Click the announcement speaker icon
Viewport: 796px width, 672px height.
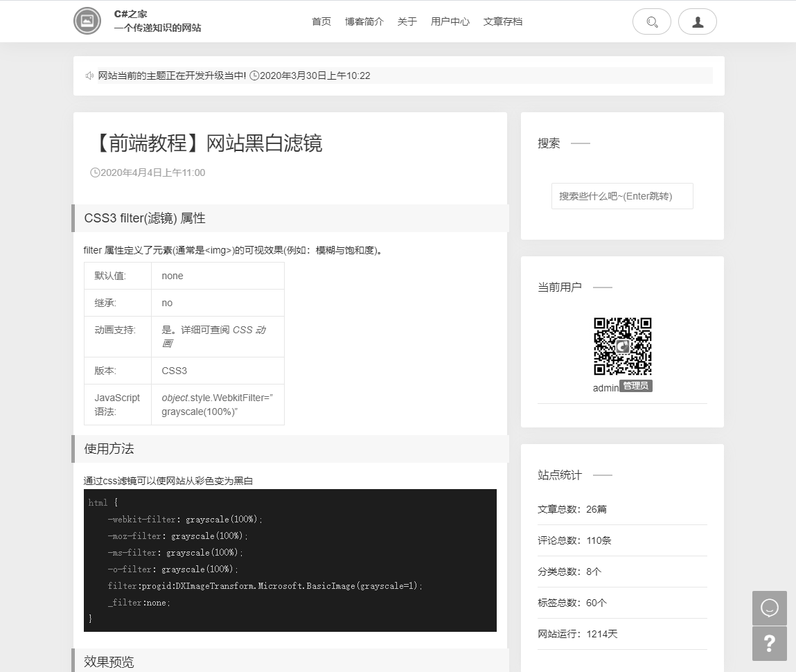point(89,76)
